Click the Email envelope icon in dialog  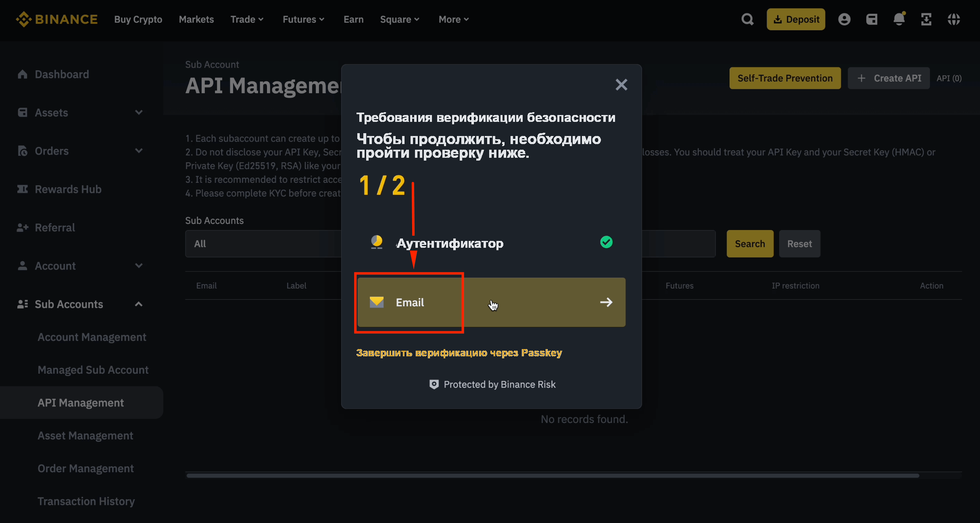tap(377, 302)
